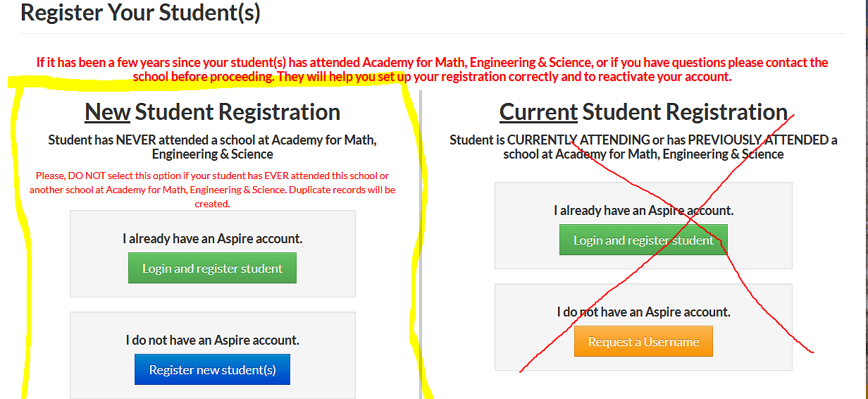
Task: Click the orange Request a Username button
Action: [x=643, y=341]
